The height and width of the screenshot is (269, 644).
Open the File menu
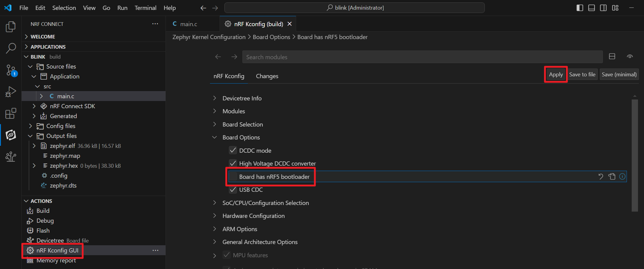click(x=24, y=8)
